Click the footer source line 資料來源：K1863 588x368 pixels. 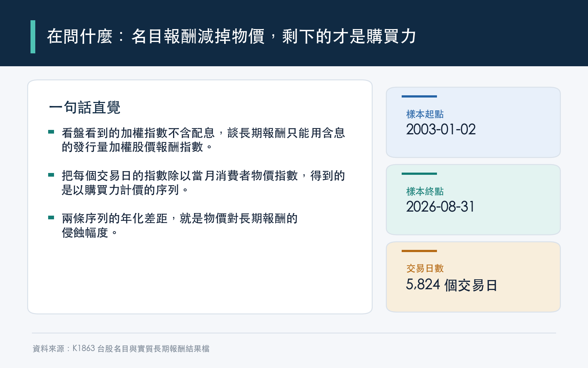point(121,348)
